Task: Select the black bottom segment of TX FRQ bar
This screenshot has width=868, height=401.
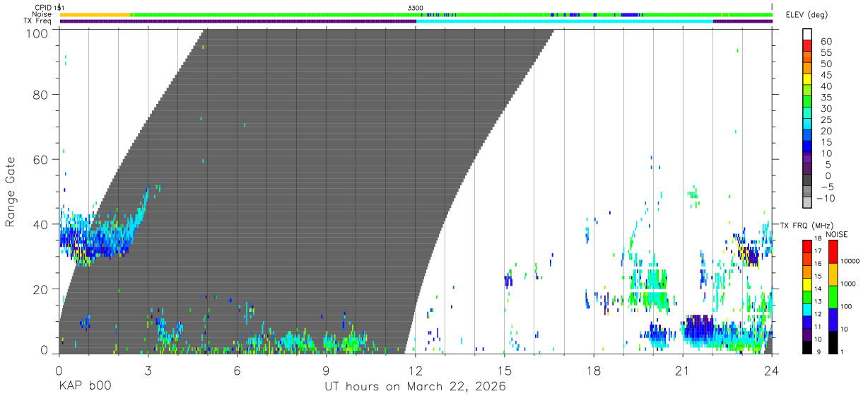Action: click(x=807, y=348)
